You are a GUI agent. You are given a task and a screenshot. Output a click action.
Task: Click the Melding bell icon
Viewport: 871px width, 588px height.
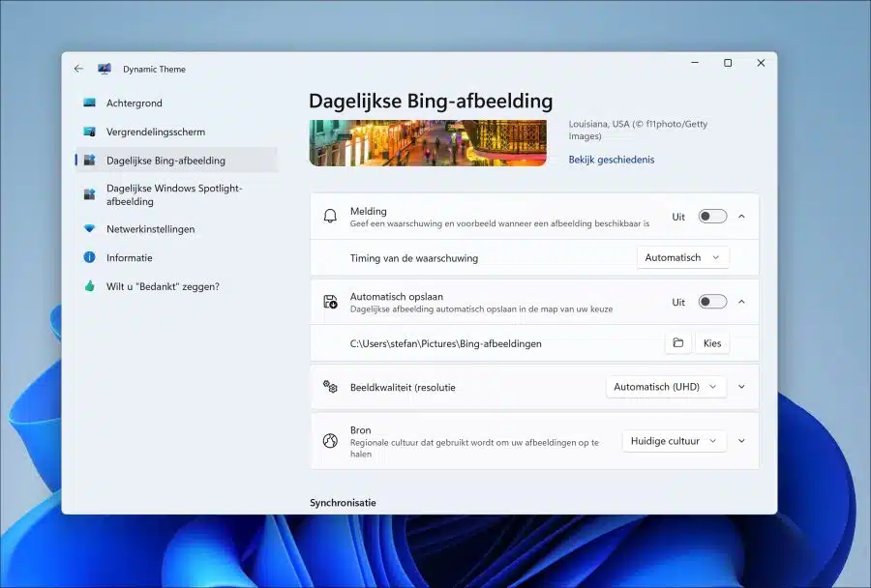click(x=330, y=217)
